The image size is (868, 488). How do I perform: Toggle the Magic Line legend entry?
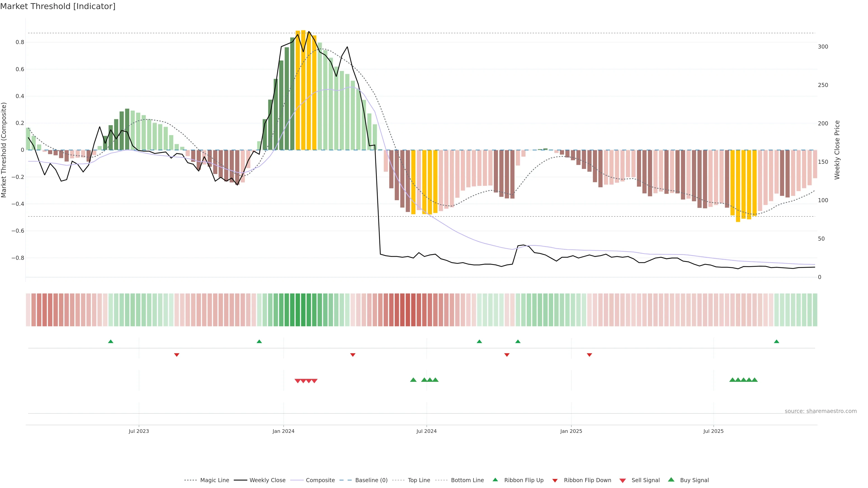click(214, 480)
